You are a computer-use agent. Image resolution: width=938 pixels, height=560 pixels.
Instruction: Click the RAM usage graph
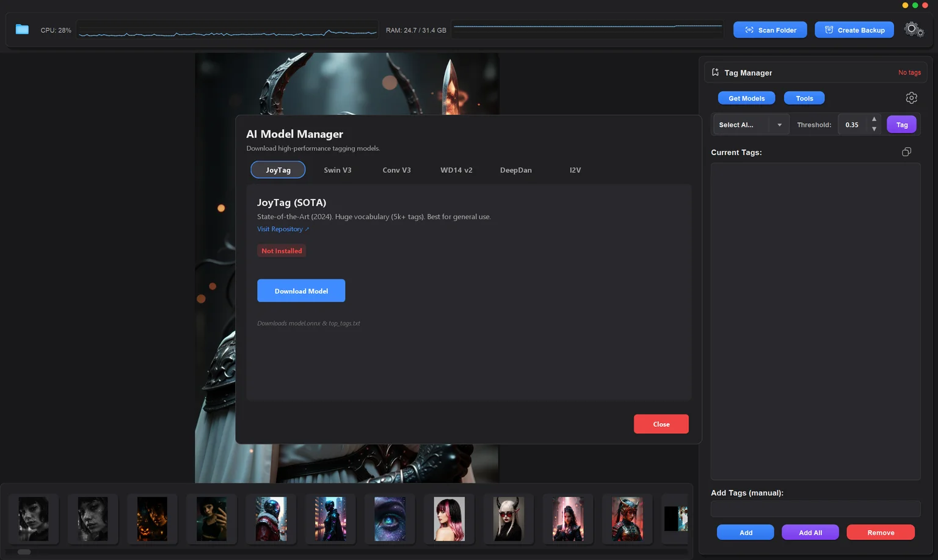[x=587, y=29]
